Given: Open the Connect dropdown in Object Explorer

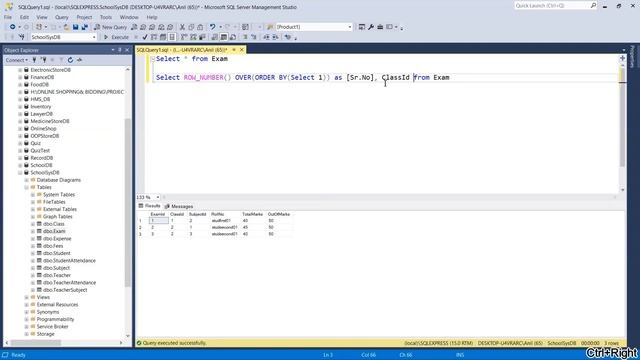Looking at the screenshot, I should click(x=17, y=60).
